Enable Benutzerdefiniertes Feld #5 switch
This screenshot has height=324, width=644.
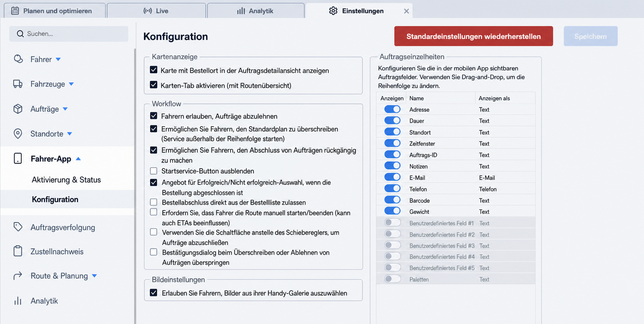point(392,267)
